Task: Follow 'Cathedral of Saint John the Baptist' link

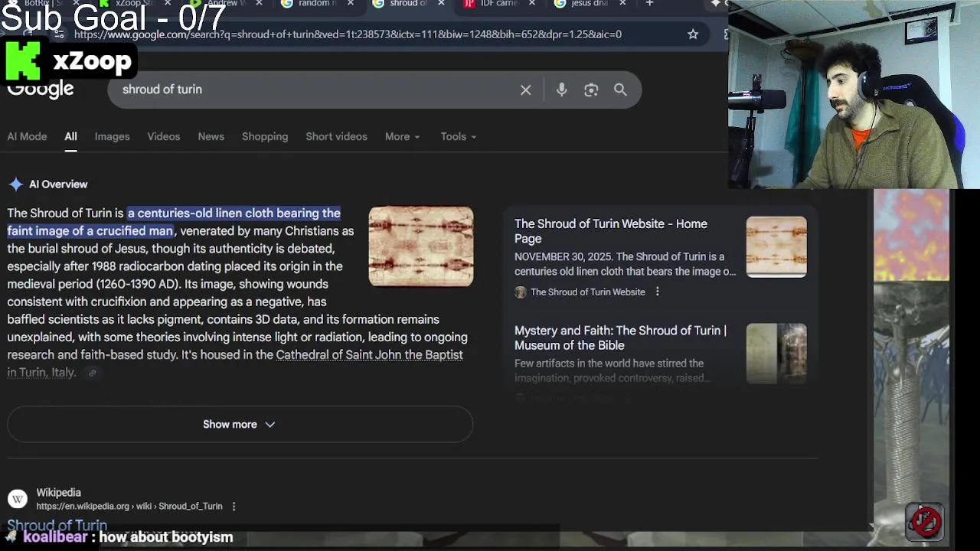Action: [369, 355]
